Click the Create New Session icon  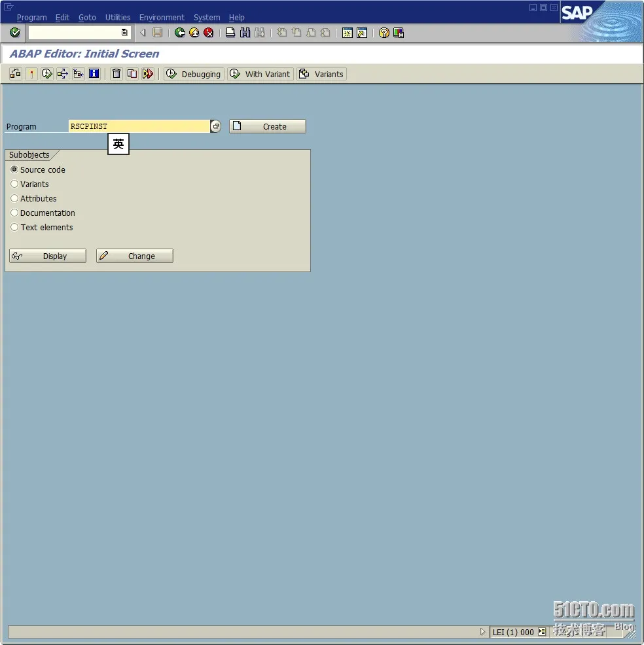[x=348, y=33]
